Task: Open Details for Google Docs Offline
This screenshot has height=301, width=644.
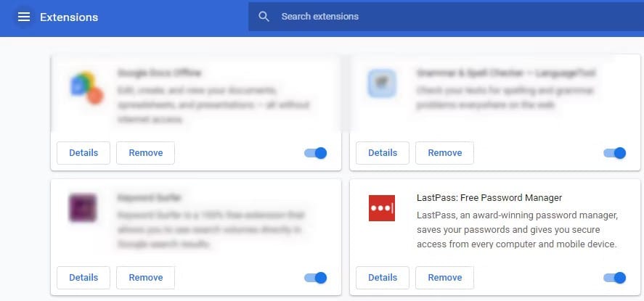Action: [83, 153]
